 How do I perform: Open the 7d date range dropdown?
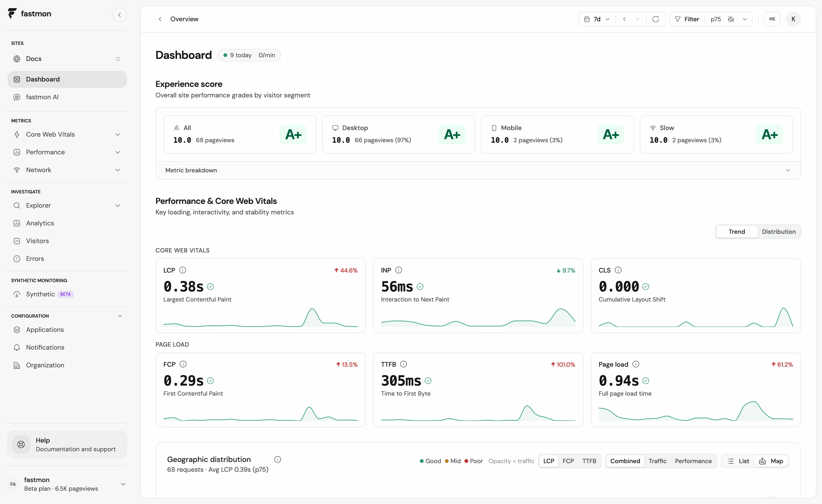597,19
